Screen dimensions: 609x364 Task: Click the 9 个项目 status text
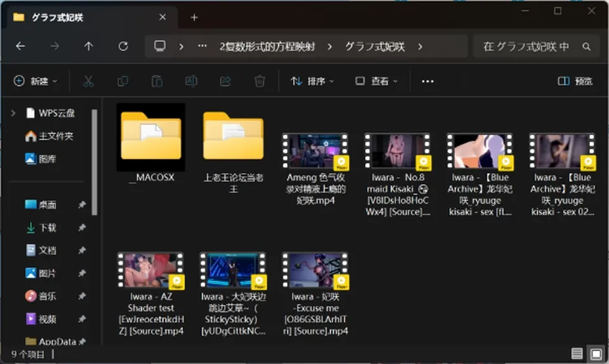click(x=28, y=354)
